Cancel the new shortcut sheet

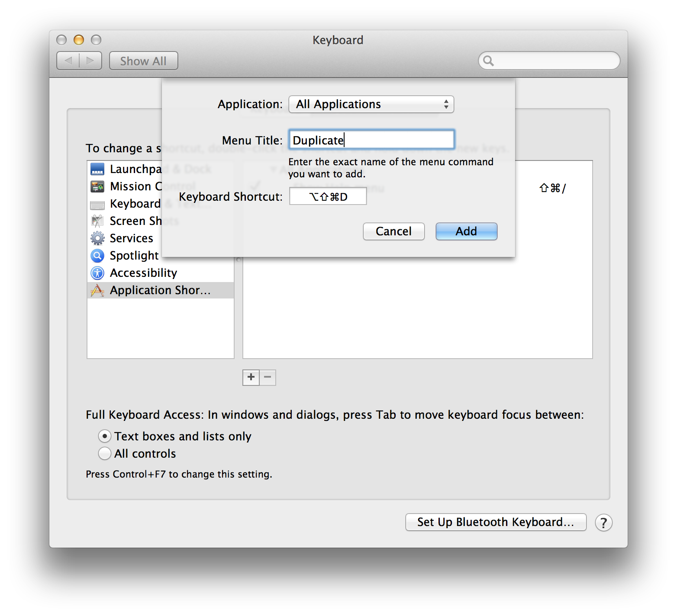[x=393, y=231]
